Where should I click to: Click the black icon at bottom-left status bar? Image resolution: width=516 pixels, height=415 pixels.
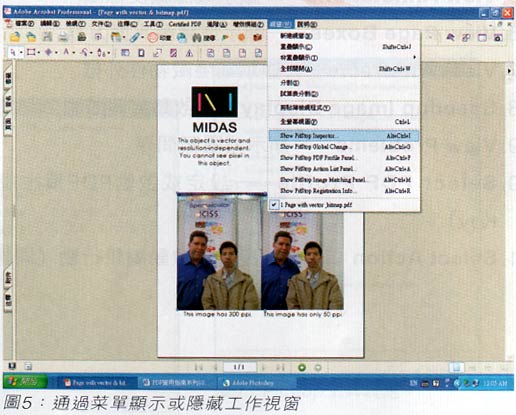click(x=12, y=366)
